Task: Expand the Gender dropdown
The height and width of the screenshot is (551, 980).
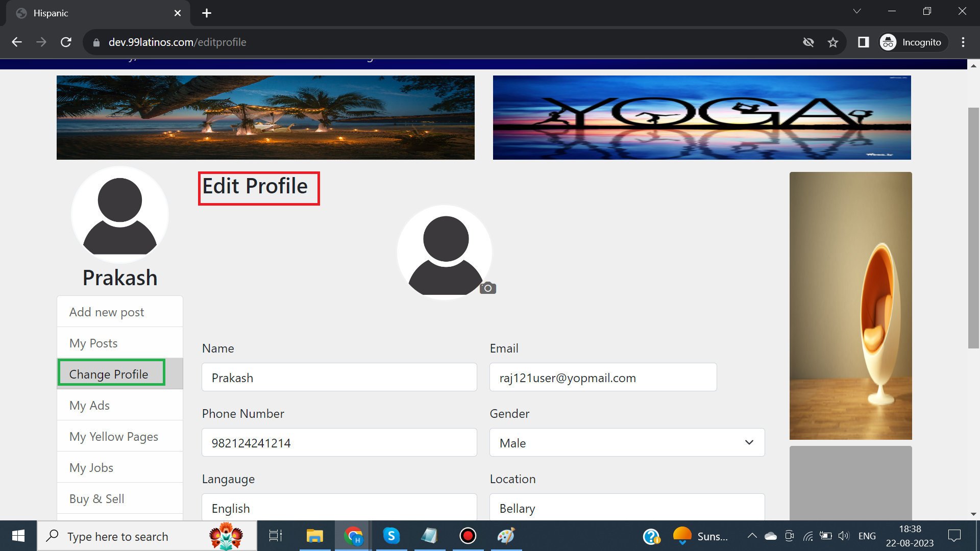Action: pyautogui.click(x=627, y=442)
